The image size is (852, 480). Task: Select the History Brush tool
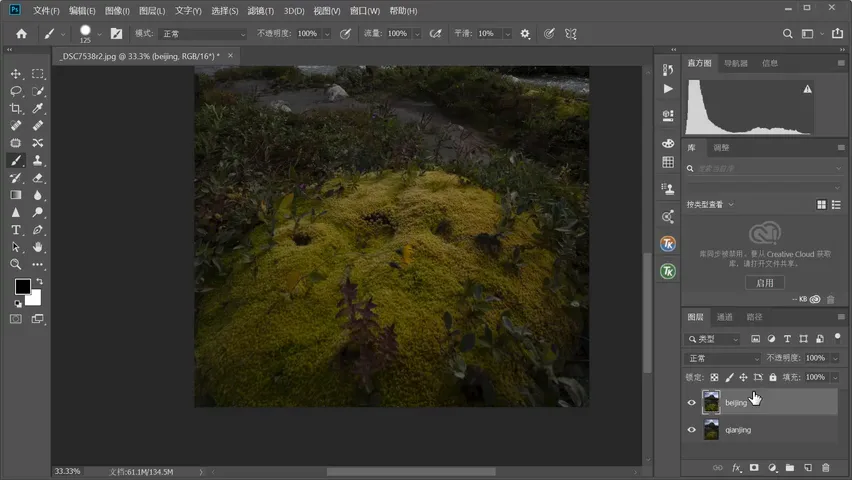[16, 178]
